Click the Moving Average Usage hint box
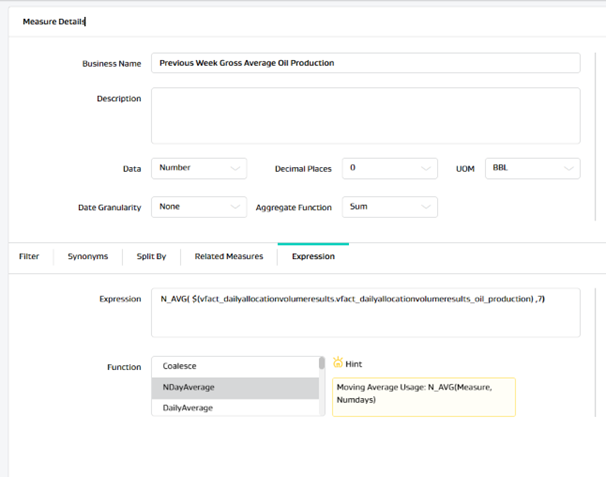Screen dimensions: 606x477 pyautogui.click(x=423, y=396)
